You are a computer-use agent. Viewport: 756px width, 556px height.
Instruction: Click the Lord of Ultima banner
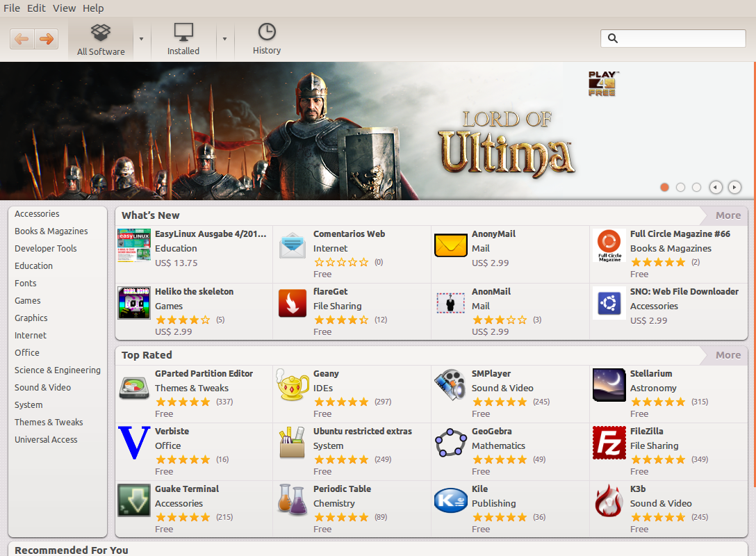(376, 131)
